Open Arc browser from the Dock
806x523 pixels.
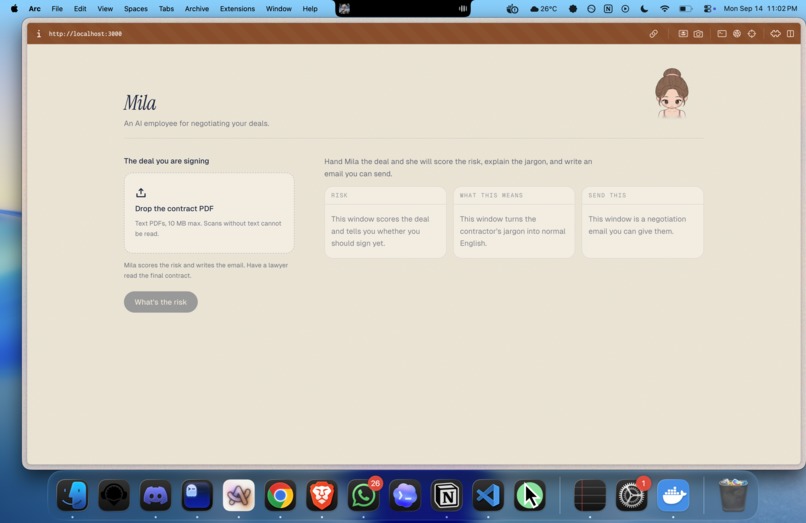[239, 495]
